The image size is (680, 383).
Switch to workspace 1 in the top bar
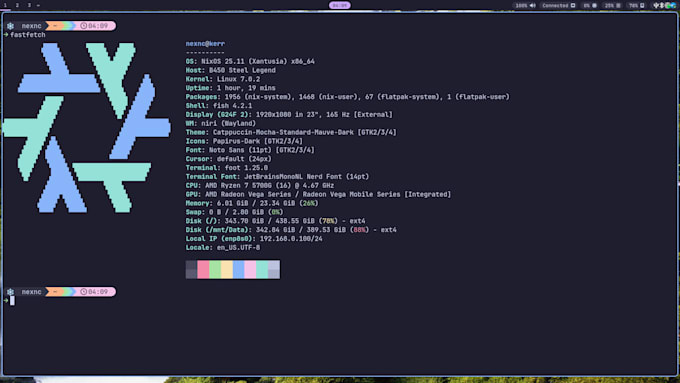click(6, 5)
